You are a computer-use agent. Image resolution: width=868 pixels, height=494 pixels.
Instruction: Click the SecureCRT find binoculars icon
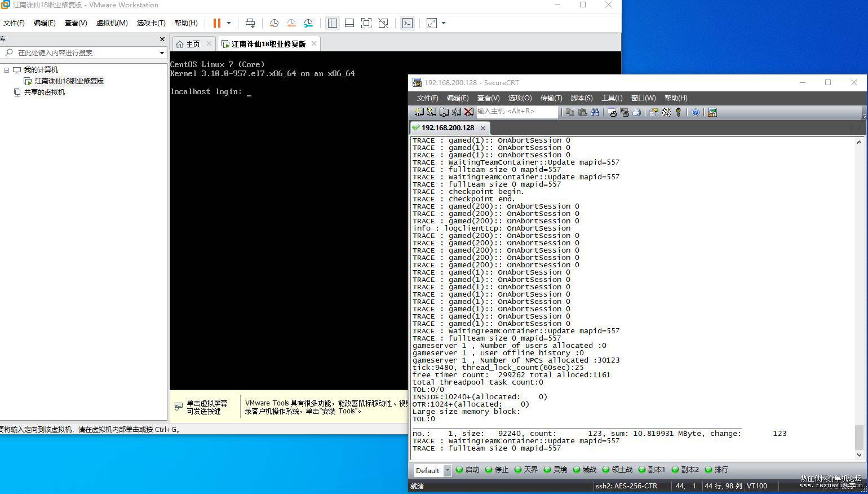point(595,112)
